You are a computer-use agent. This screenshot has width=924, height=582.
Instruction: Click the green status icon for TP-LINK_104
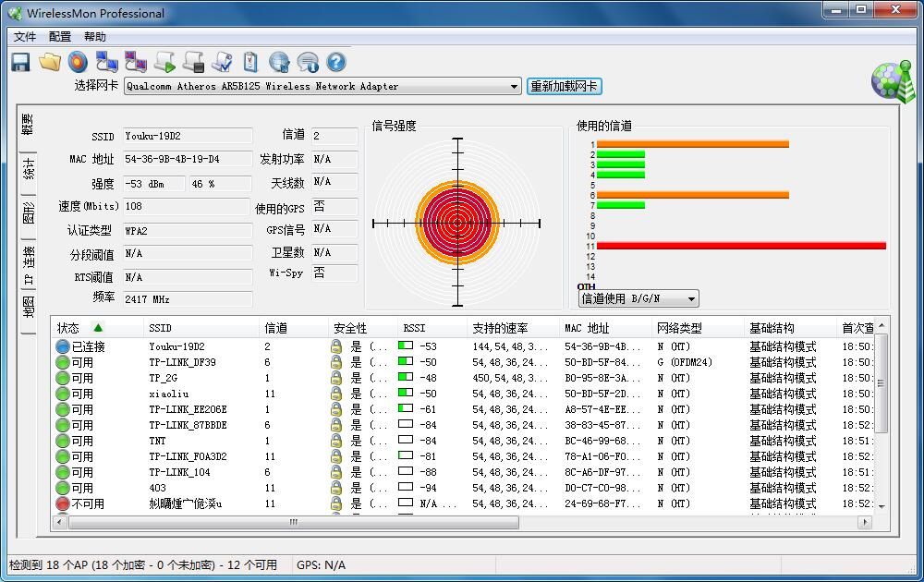63,472
